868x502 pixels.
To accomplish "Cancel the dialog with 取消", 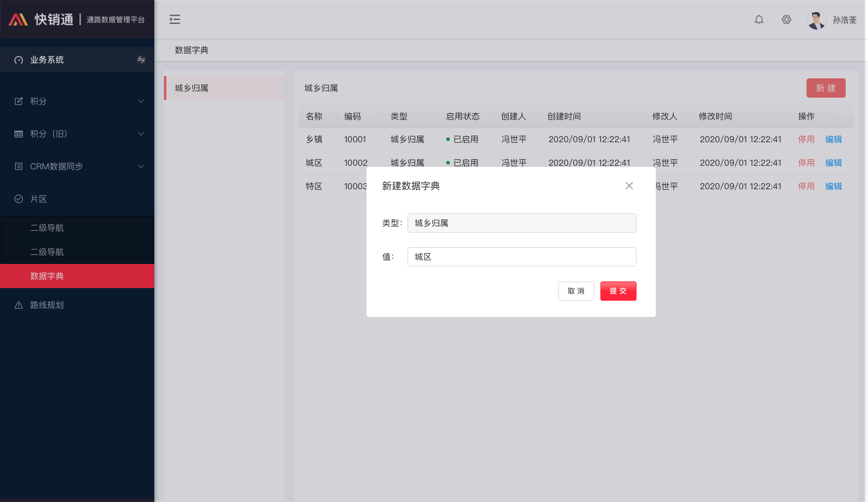I will [x=576, y=290].
